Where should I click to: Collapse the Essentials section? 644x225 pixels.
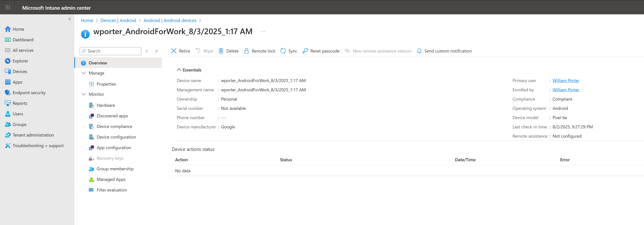(179, 70)
